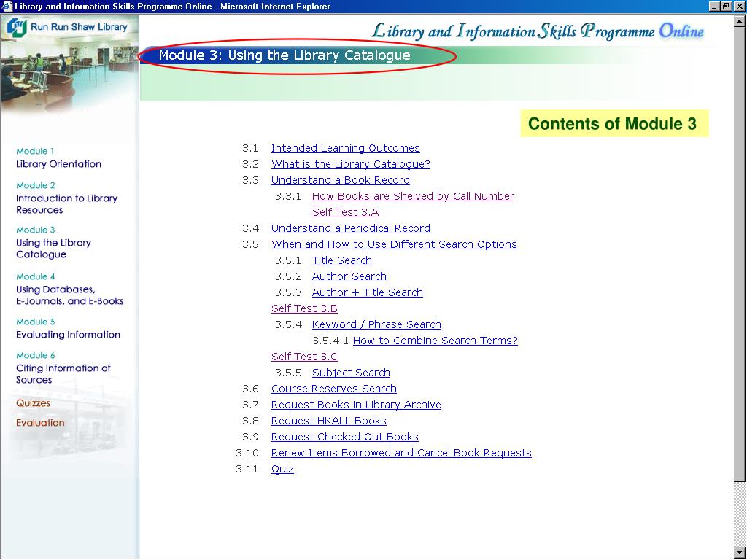Open Intended Learning Outcomes link
The height and width of the screenshot is (560, 747).
click(345, 148)
